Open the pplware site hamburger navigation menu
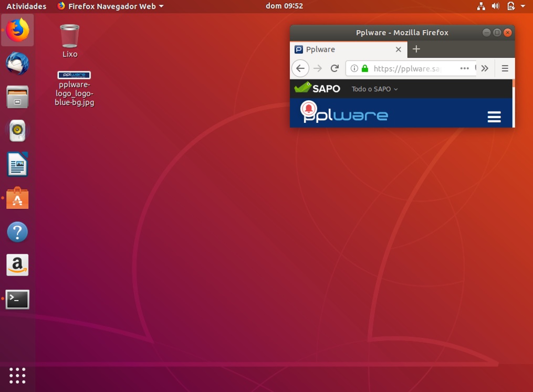The image size is (533, 392). click(494, 116)
